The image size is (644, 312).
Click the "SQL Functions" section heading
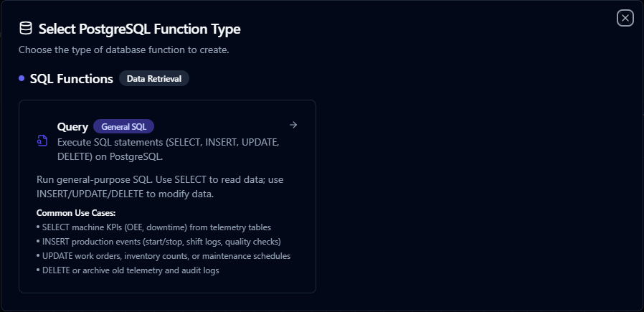(72, 79)
